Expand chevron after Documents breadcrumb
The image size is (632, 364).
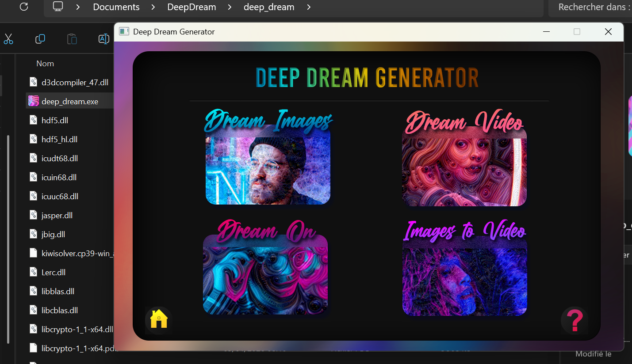[153, 7]
